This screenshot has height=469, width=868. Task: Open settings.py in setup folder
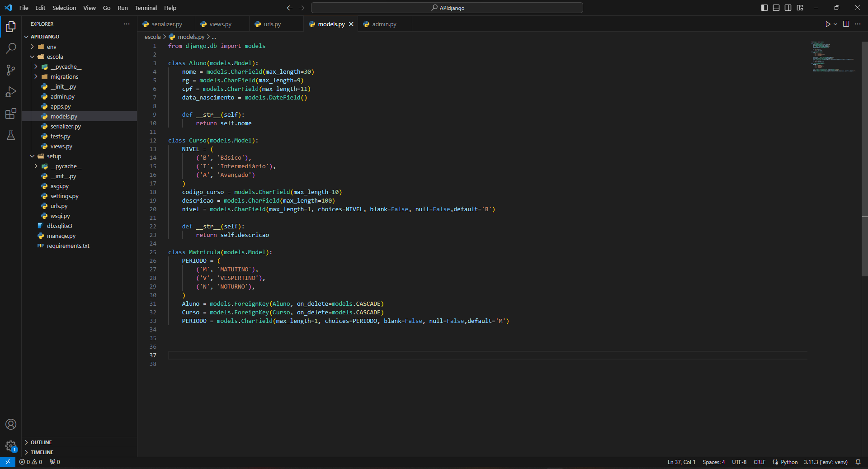point(65,196)
